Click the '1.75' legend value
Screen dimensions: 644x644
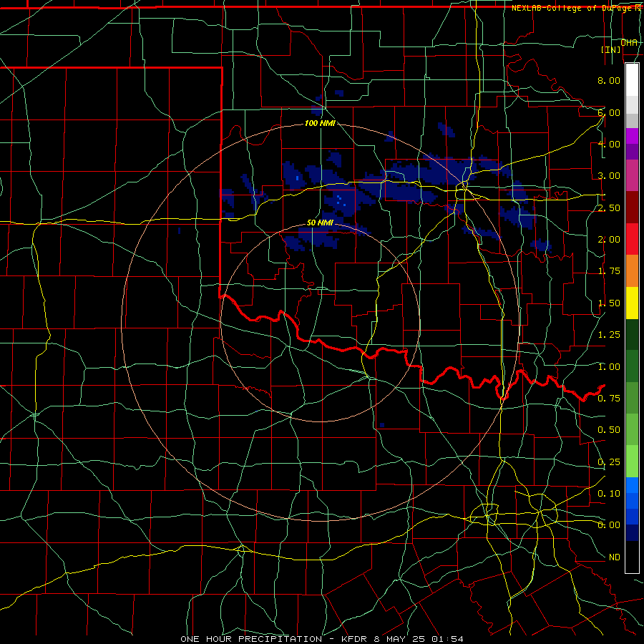click(609, 271)
